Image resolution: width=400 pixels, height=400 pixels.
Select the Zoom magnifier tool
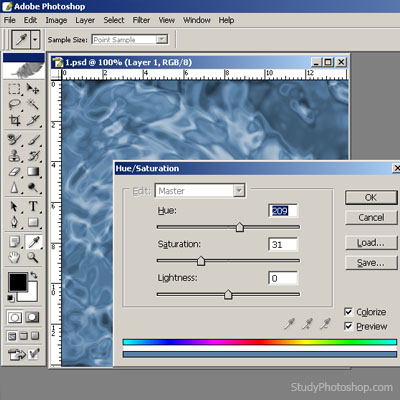point(33,257)
